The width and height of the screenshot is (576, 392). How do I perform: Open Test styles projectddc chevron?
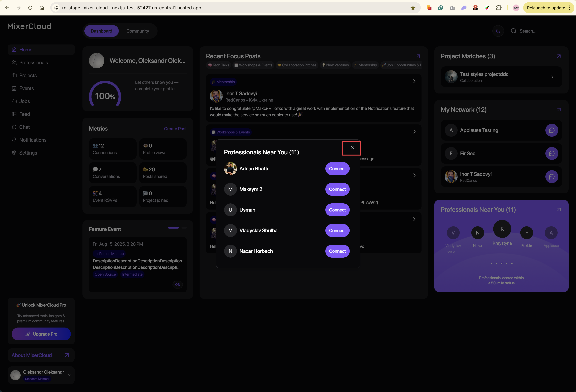click(x=552, y=77)
